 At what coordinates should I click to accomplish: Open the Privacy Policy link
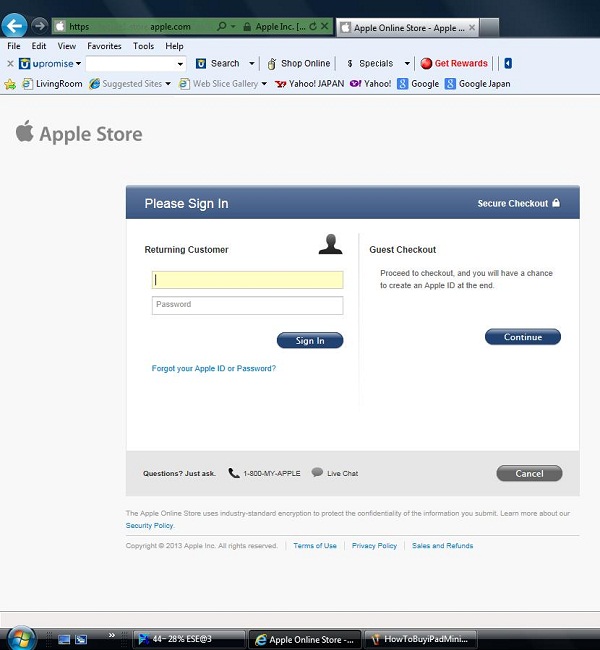pyautogui.click(x=374, y=546)
